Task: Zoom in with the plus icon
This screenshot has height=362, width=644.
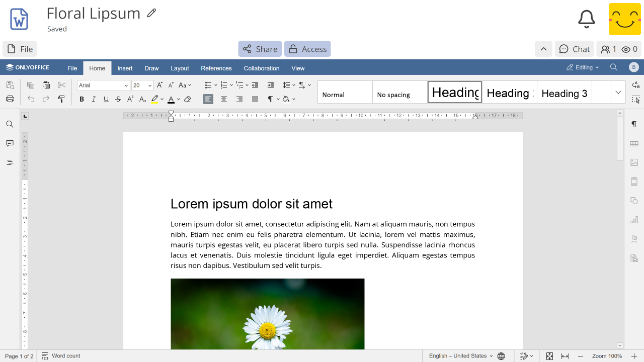Action: click(634, 356)
